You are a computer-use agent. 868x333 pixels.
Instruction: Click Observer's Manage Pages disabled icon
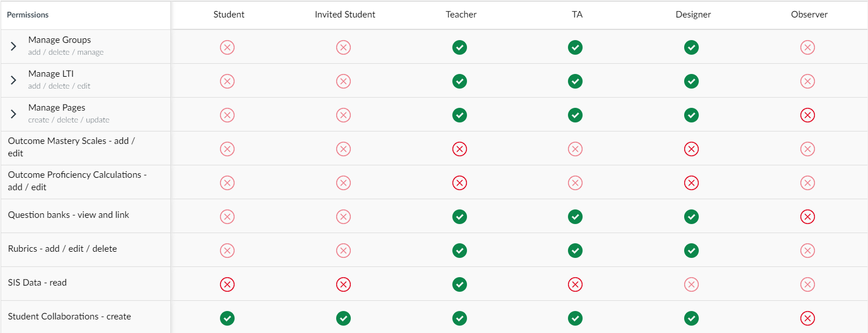(808, 115)
